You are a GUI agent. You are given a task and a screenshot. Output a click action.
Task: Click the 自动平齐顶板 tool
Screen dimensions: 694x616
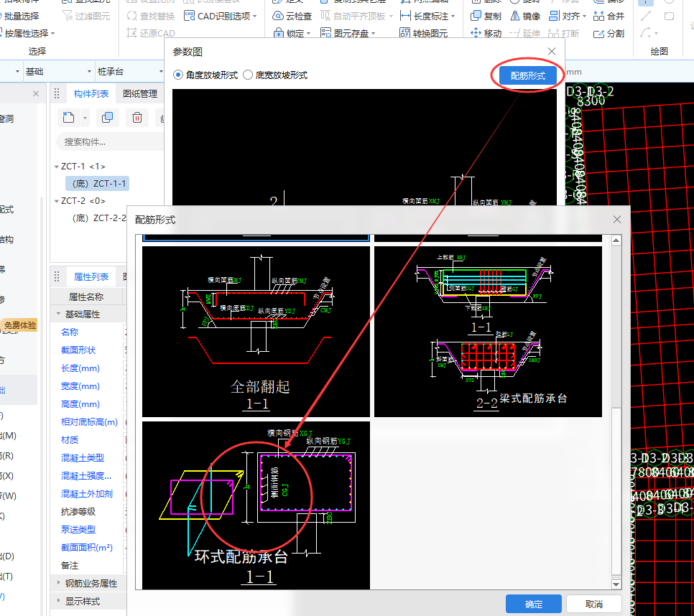(x=353, y=17)
